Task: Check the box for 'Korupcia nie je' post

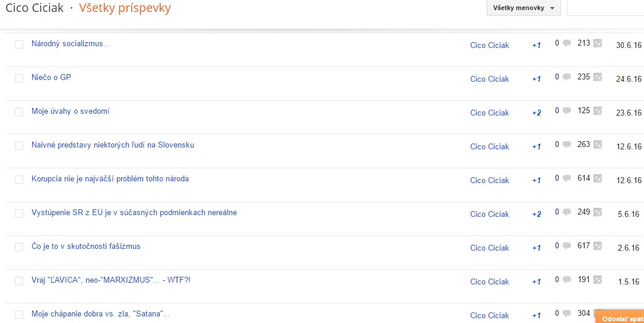Action: (19, 180)
